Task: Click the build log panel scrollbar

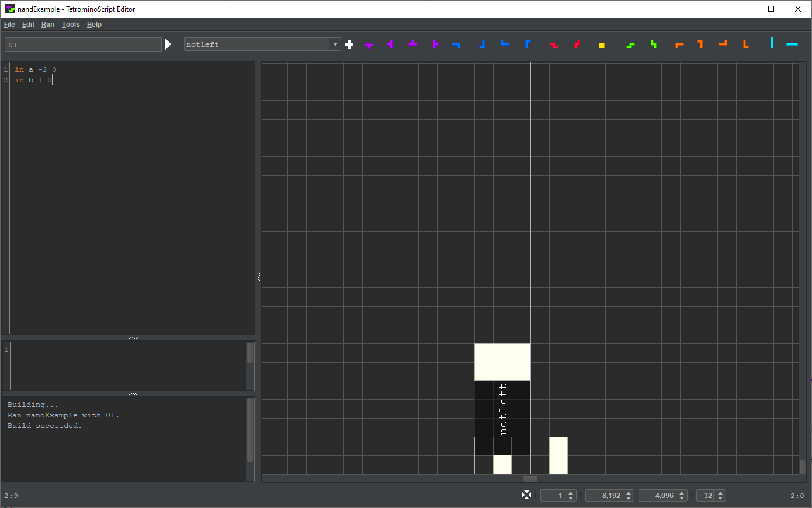Action: pos(250,430)
